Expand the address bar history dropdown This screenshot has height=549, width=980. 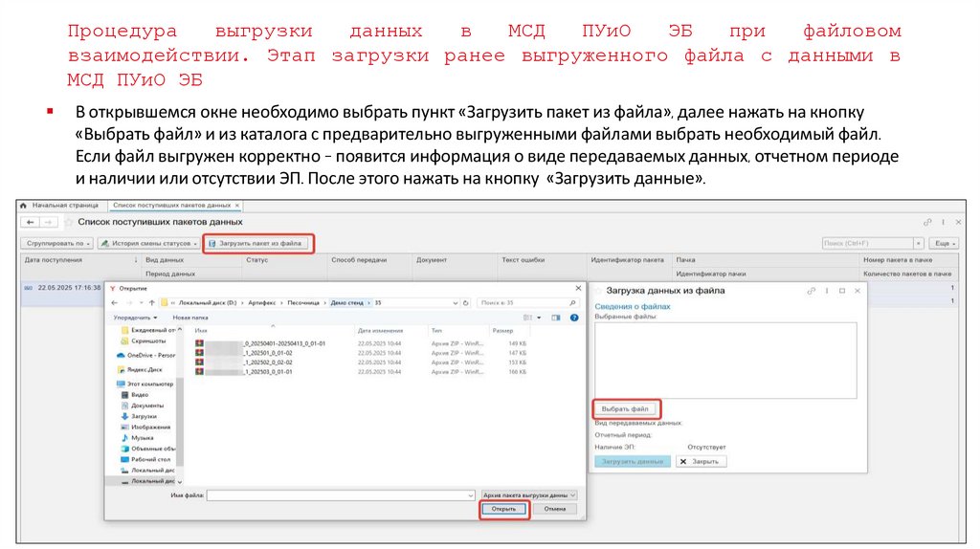point(455,303)
